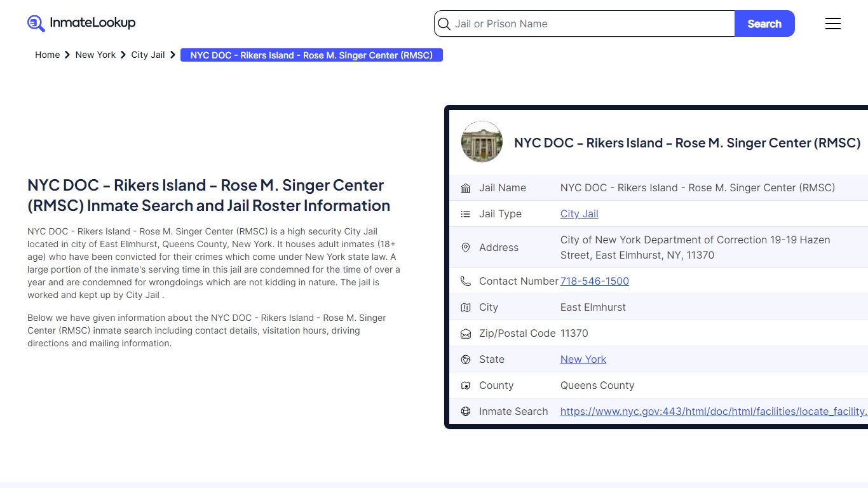Viewport: 868px width, 488px height.
Task: Click the County label
Action: pos(496,386)
